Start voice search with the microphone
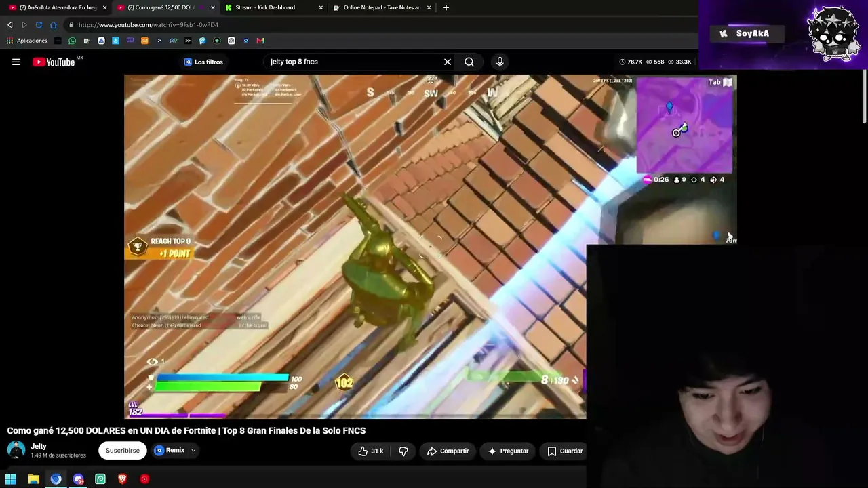 pyautogui.click(x=500, y=62)
